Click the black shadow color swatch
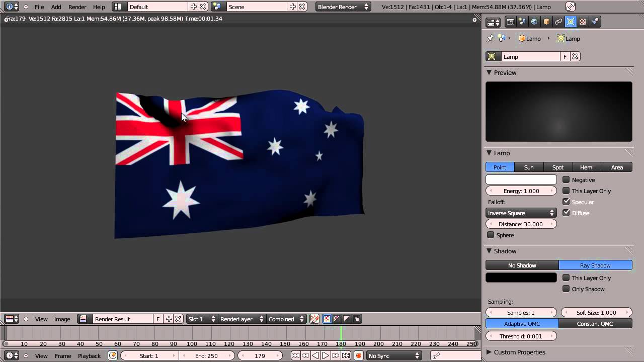Viewport: 644px width, 362px height. pos(521,278)
